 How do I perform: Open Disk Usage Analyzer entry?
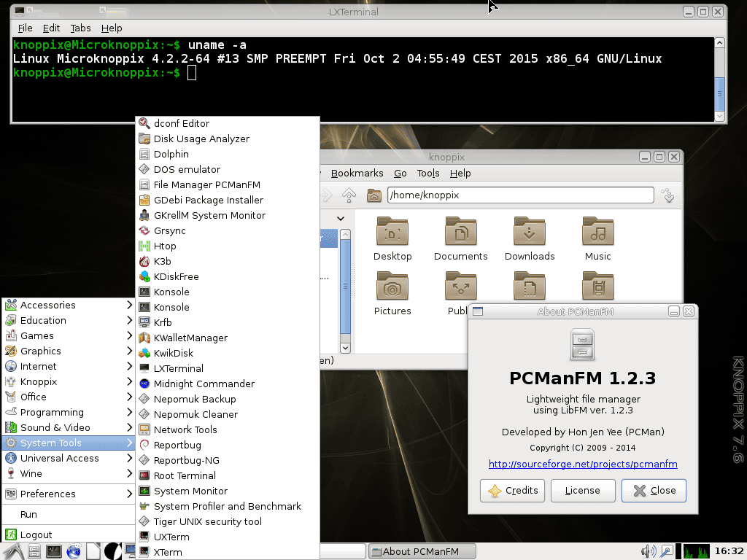[228, 139]
